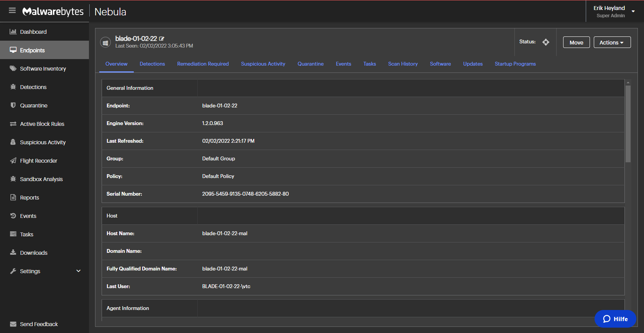Open Dashboard from the sidebar
Image resolution: width=644 pixels, height=333 pixels.
pos(33,32)
